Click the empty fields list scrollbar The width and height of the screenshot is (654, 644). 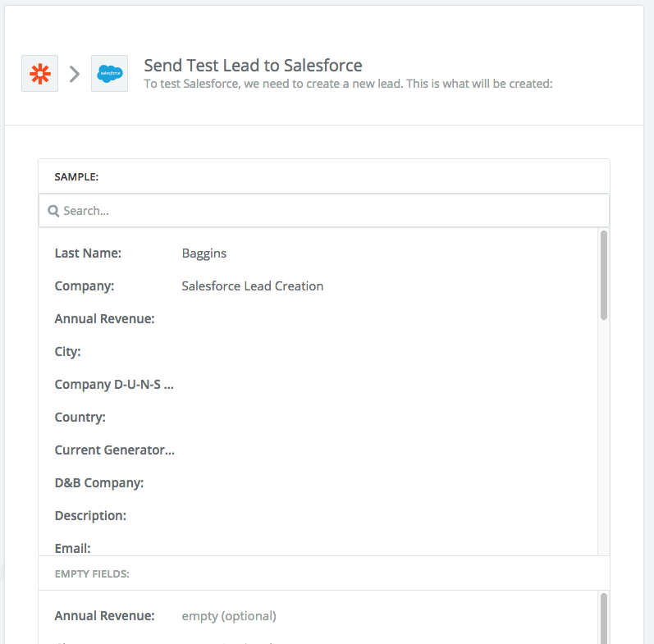pos(603,618)
